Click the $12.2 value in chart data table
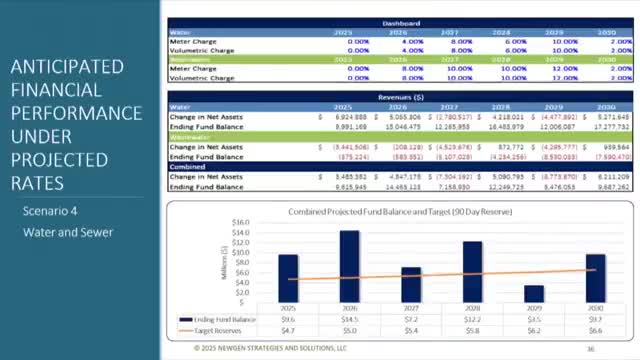Screen dimensions: 640x360 472,320
